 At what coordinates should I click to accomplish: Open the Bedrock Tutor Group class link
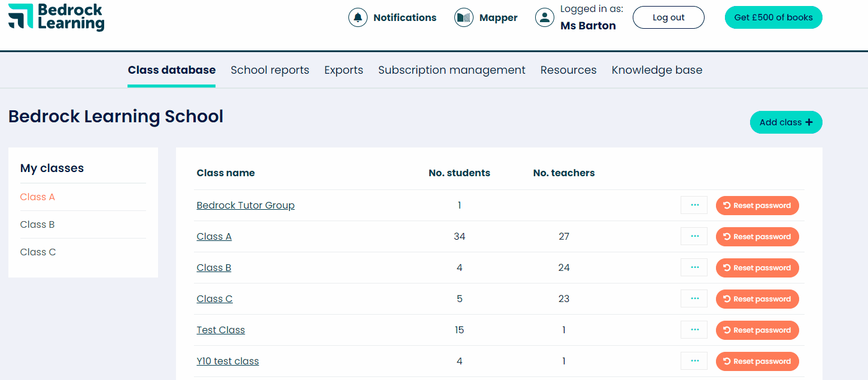pos(245,206)
